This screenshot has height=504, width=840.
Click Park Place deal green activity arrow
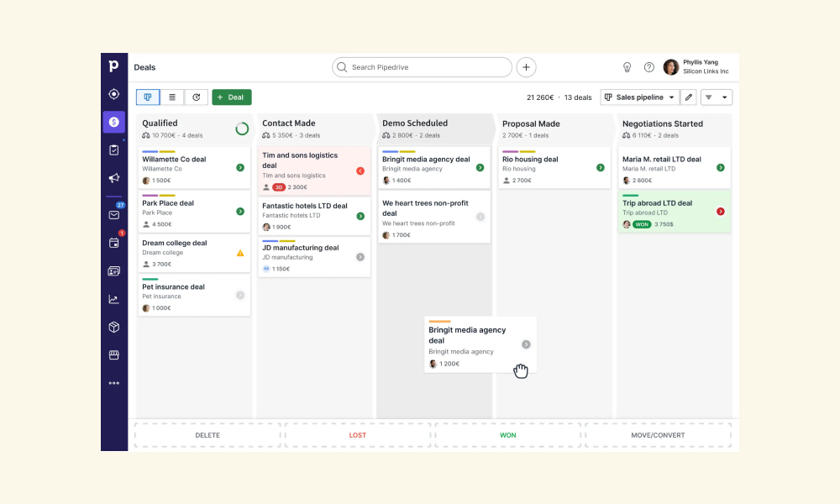point(240,212)
